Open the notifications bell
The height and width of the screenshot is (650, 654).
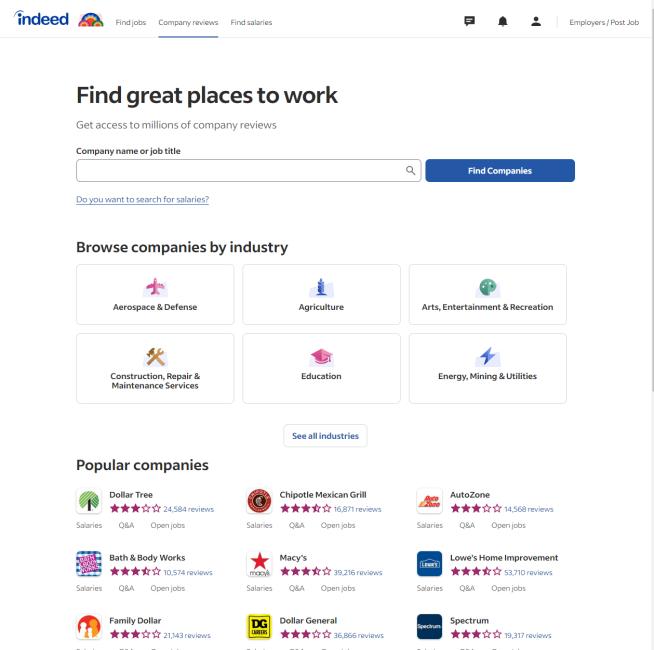[x=502, y=21]
